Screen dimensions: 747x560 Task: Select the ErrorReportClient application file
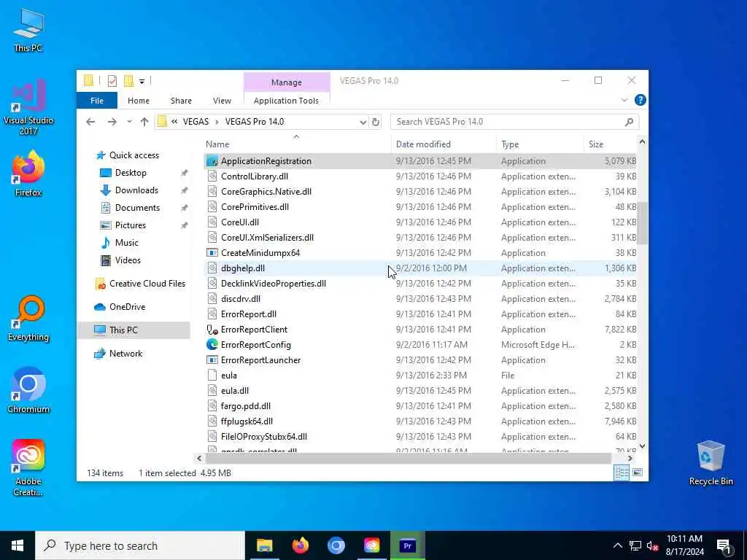tap(419, 330)
